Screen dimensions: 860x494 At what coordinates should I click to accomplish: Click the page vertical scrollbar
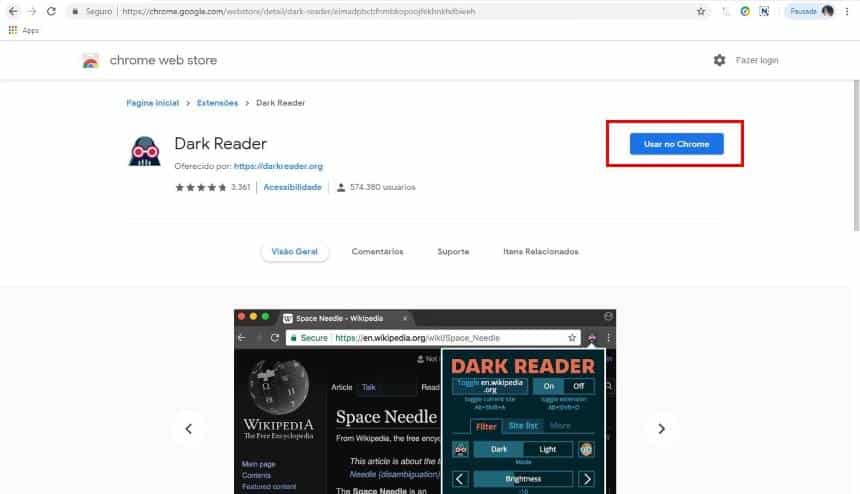tap(856, 156)
